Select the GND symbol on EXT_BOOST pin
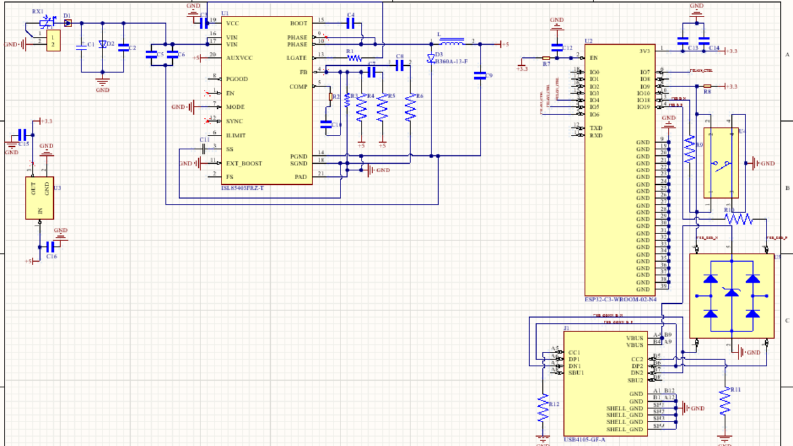Screen dimensions: 793x446 point(191,163)
